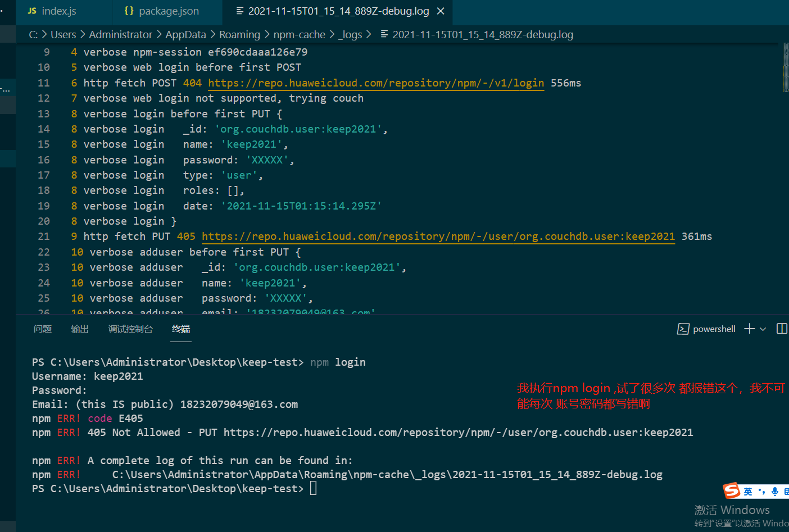Viewport: 789px width, 532px height.
Task: Click the Sogou input method S logo
Action: click(x=732, y=490)
